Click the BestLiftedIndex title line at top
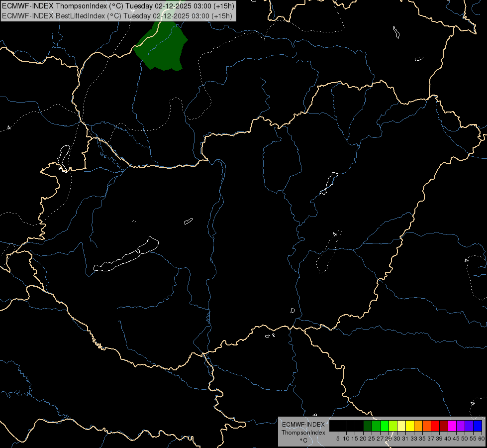Viewport: 487px width, 448px height. coord(117,16)
